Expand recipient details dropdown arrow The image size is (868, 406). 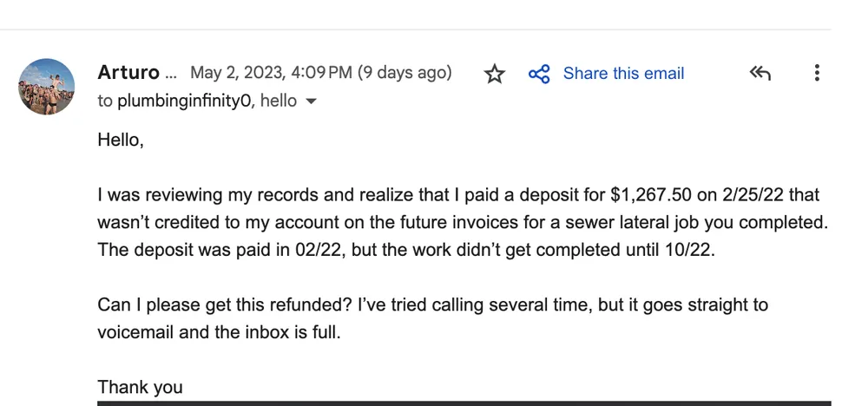(312, 101)
